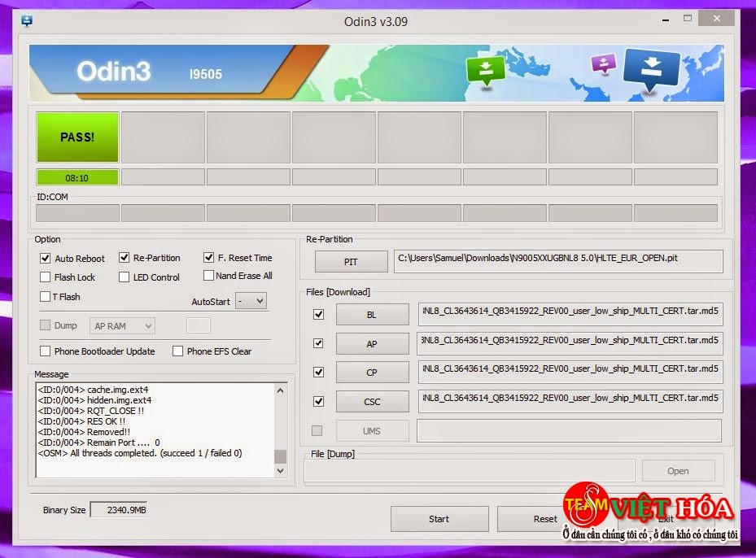Click the 'Remain Port .... 0' log line

click(98, 442)
